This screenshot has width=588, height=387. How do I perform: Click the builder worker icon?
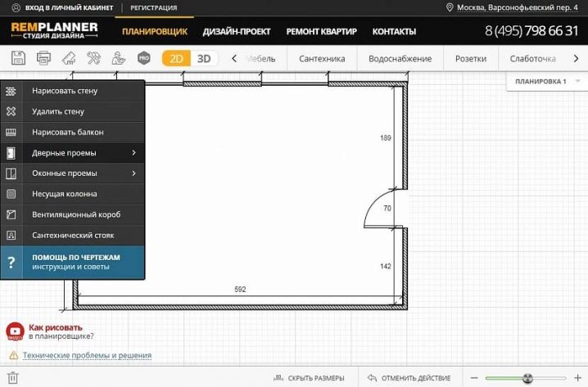point(119,59)
